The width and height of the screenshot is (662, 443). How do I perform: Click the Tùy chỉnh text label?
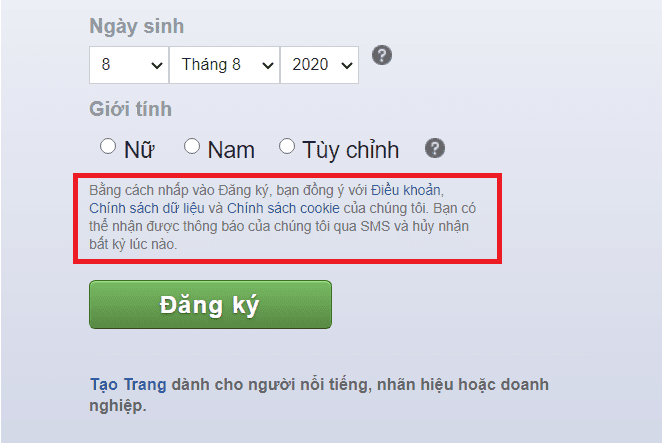tap(350, 150)
